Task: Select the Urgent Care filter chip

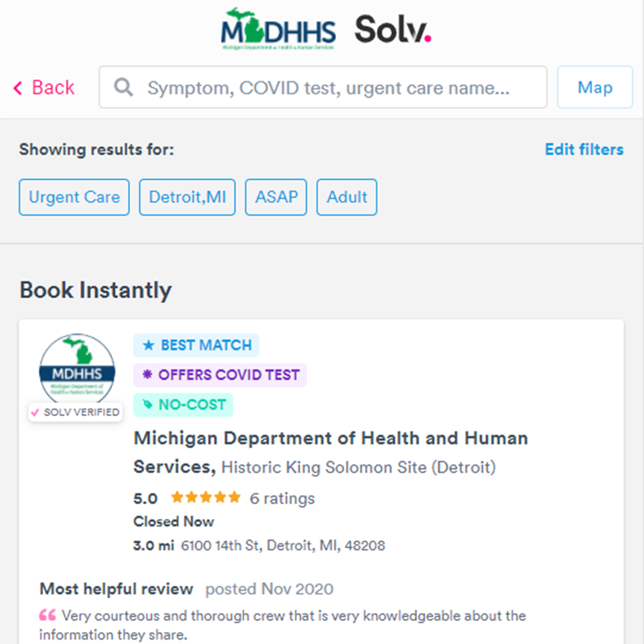Action: coord(75,197)
